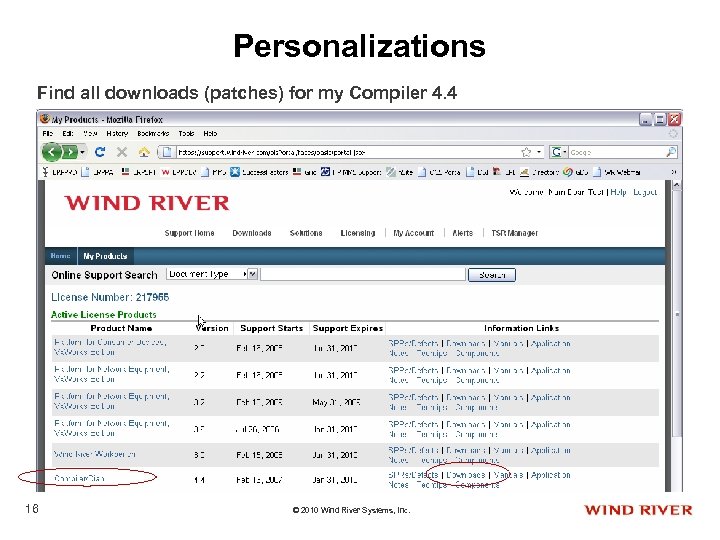Open SPRs/Defects for the Compiler/Diab row

click(413, 475)
